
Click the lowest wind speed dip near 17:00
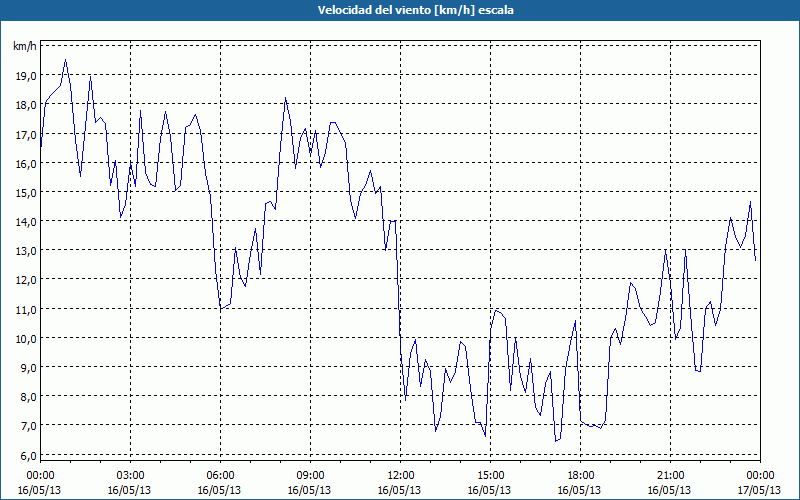pyautogui.click(x=556, y=441)
